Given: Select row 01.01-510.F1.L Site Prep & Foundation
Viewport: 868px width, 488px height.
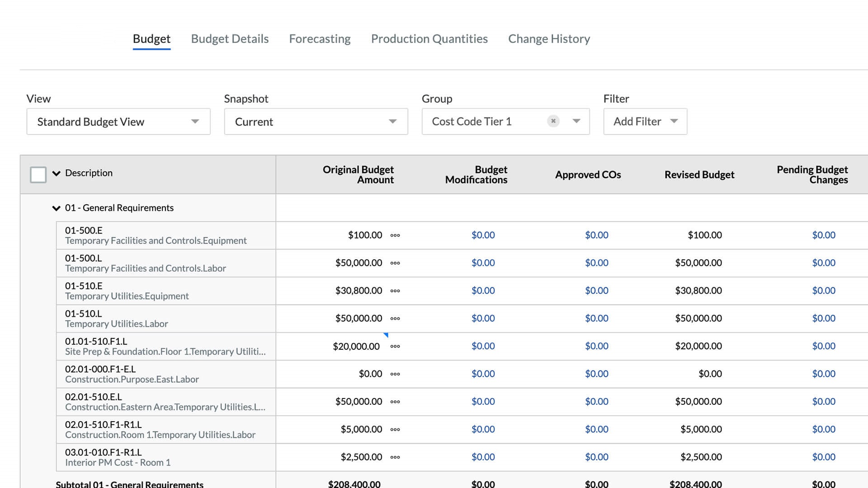Looking at the screenshot, I should pyautogui.click(x=166, y=347).
